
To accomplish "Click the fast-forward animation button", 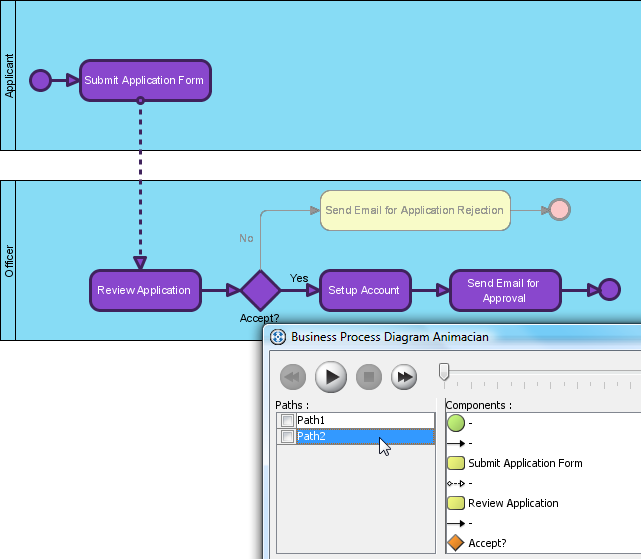I will pos(404,377).
